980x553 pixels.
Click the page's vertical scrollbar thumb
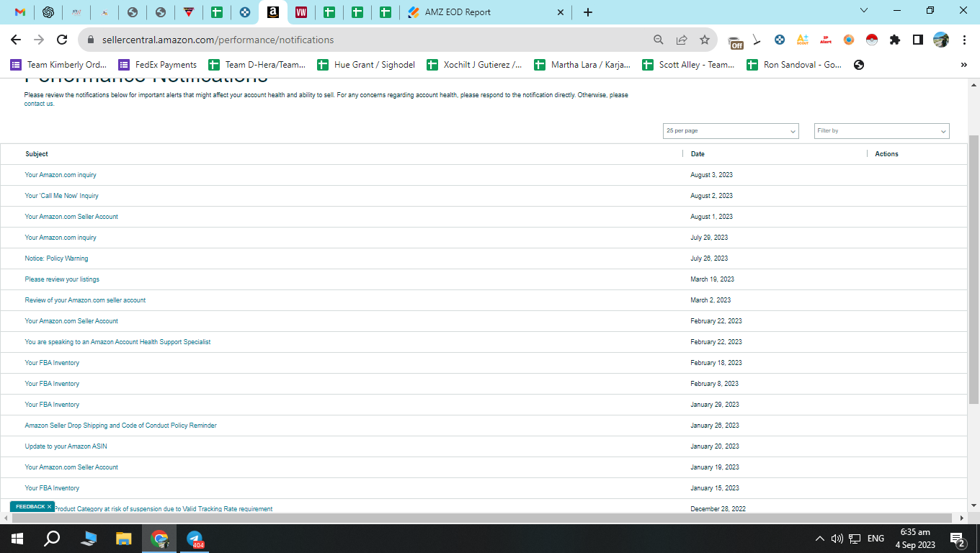[x=974, y=269]
